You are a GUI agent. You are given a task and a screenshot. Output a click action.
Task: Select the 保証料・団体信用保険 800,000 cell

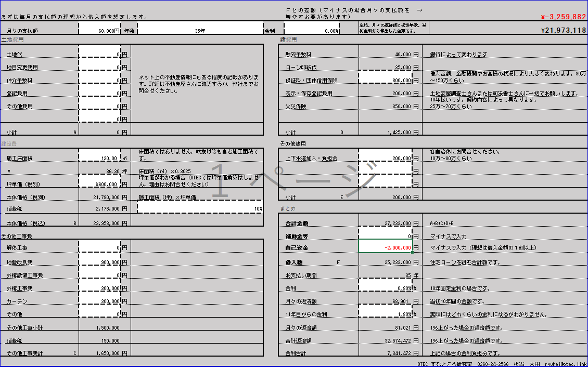tap(385, 80)
